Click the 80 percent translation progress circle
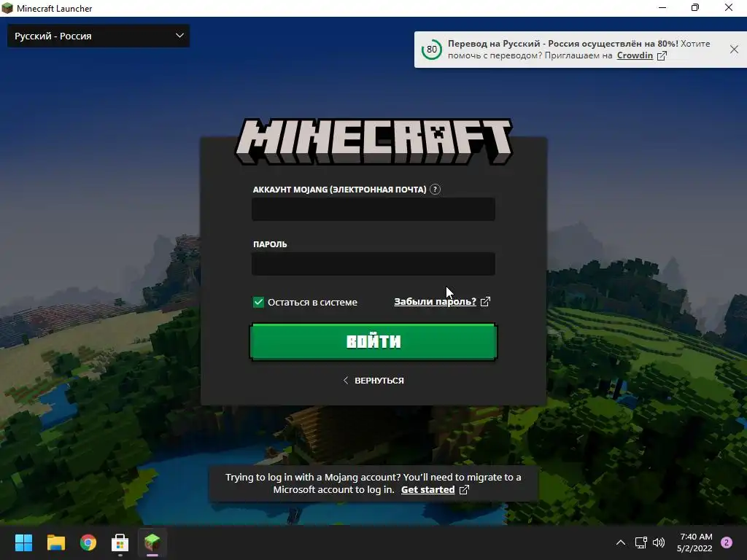747x560 pixels. pyautogui.click(x=432, y=50)
